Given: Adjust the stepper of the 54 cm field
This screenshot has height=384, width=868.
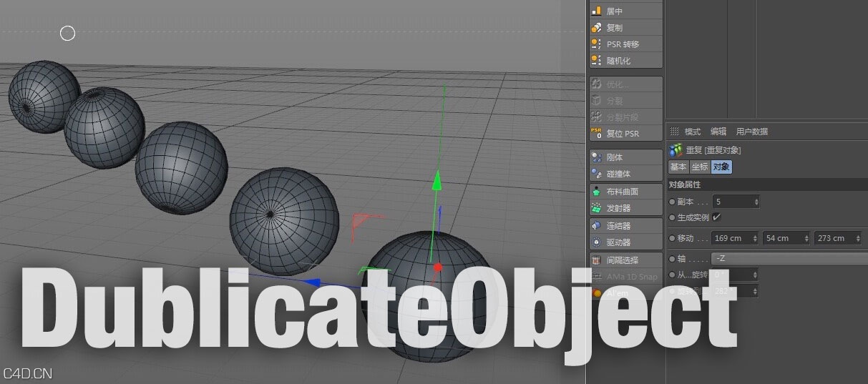Looking at the screenshot, I should 806,238.
